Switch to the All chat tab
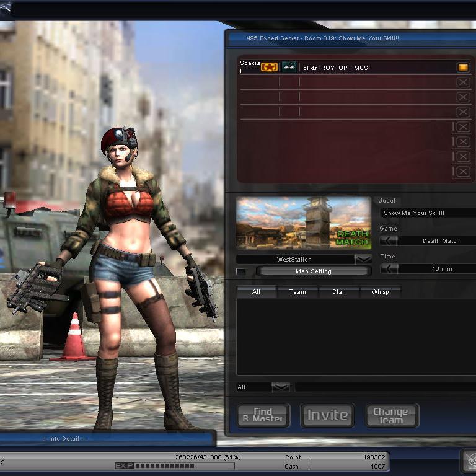The height and width of the screenshot is (476, 476). (x=256, y=292)
